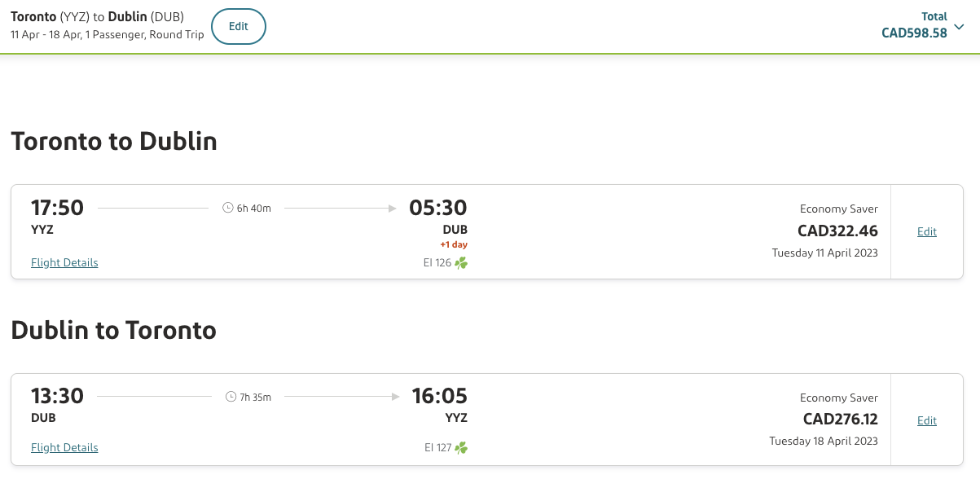Edit the return CAD276.12 flight
Screen dimensions: 980x479
point(927,420)
